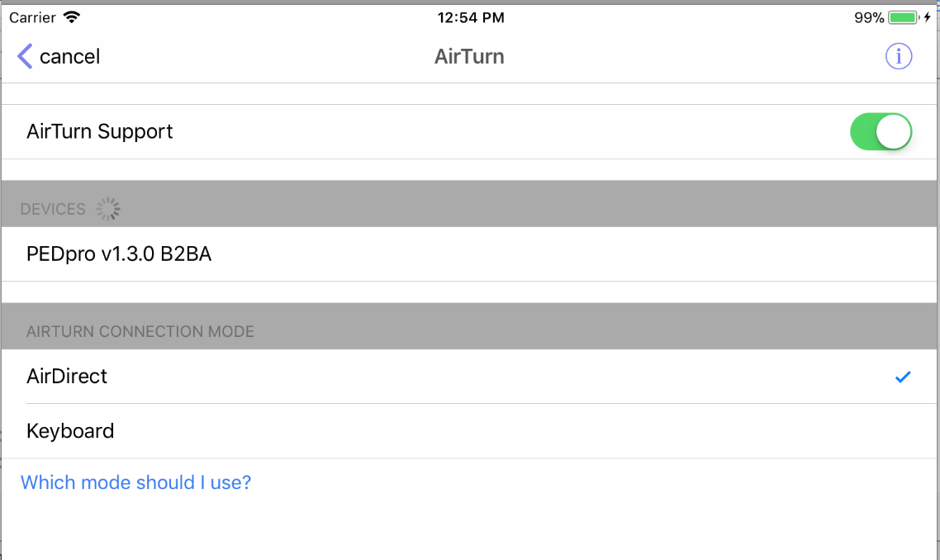Click the DEVICES section header
Image resolution: width=940 pixels, height=560 pixels.
coord(53,210)
